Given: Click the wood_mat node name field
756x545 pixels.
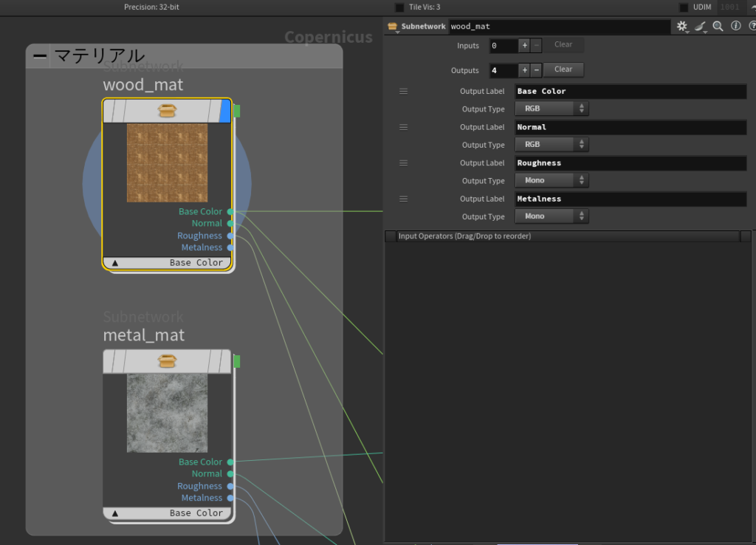Looking at the screenshot, I should click(558, 27).
